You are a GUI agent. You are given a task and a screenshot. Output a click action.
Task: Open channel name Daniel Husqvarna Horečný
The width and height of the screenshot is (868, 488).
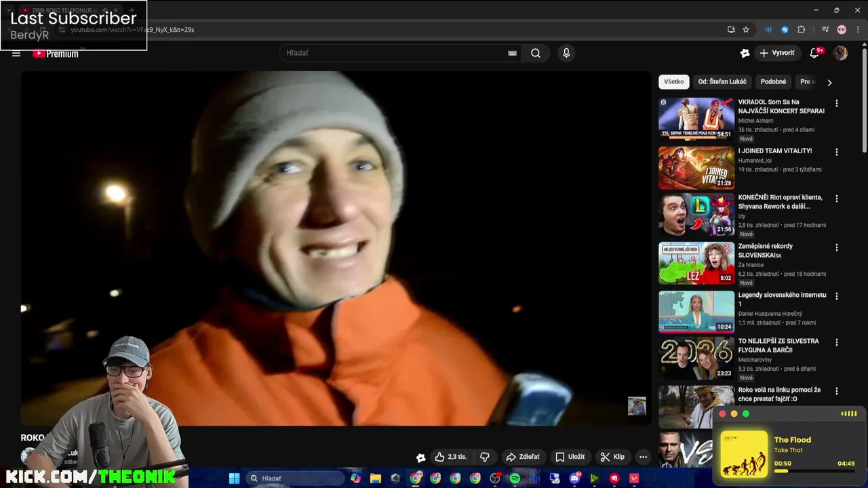tap(770, 314)
